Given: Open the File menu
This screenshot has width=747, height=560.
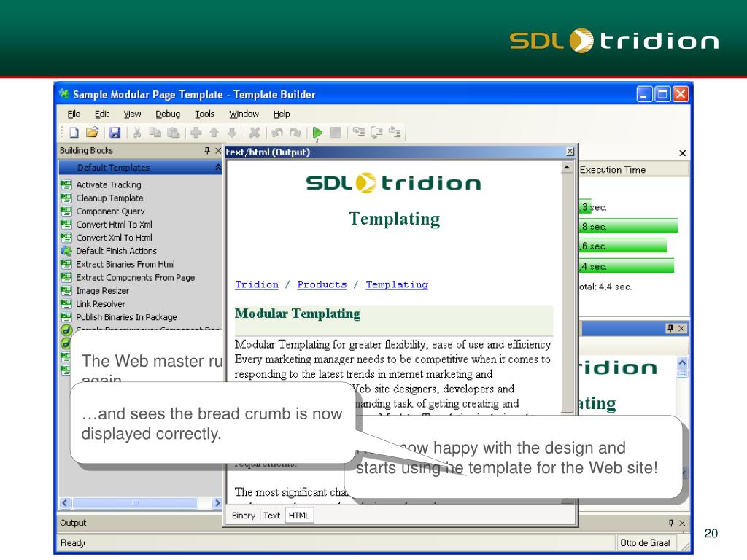Looking at the screenshot, I should coord(74,114).
